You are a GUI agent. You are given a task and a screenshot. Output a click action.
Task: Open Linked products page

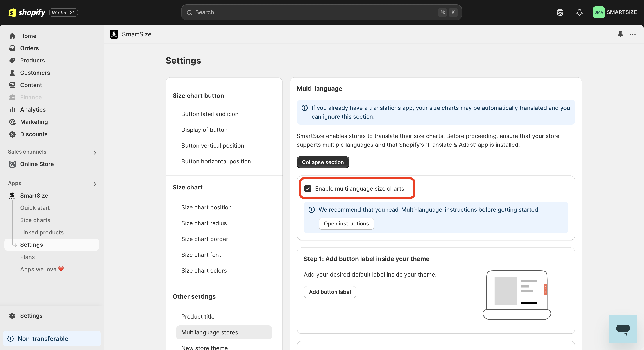point(42,232)
